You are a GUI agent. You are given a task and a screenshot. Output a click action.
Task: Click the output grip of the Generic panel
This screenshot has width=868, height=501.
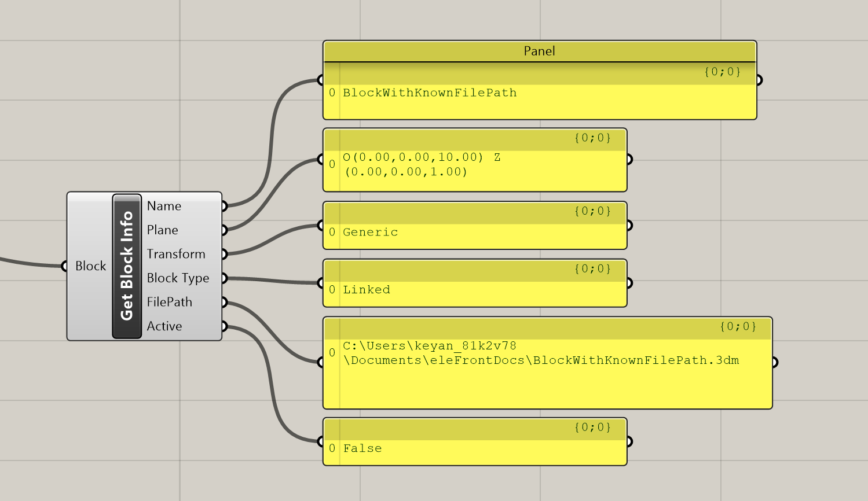coord(629,226)
